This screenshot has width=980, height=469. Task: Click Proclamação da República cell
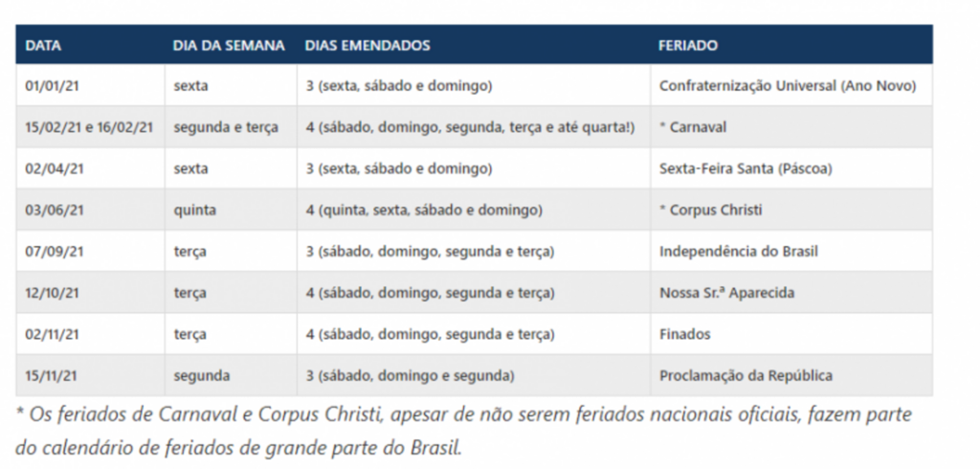(x=791, y=375)
